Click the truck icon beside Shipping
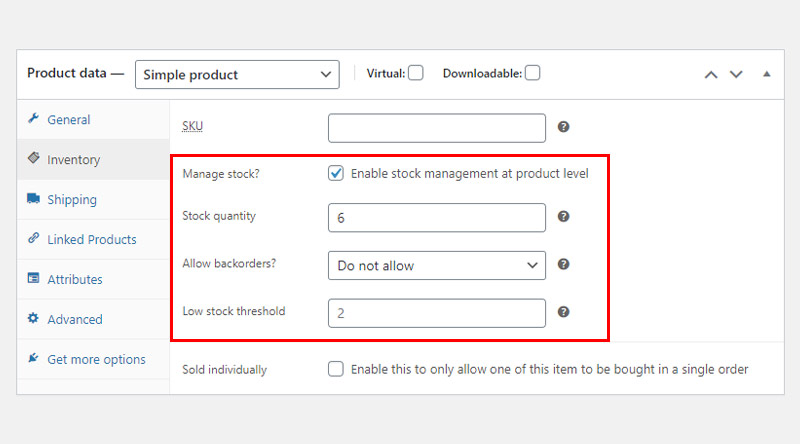 click(34, 199)
